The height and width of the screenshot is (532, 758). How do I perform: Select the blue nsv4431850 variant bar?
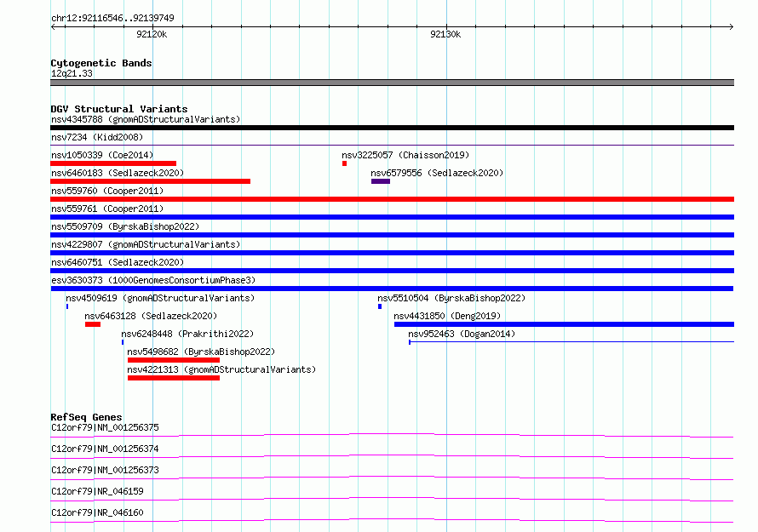click(564, 324)
